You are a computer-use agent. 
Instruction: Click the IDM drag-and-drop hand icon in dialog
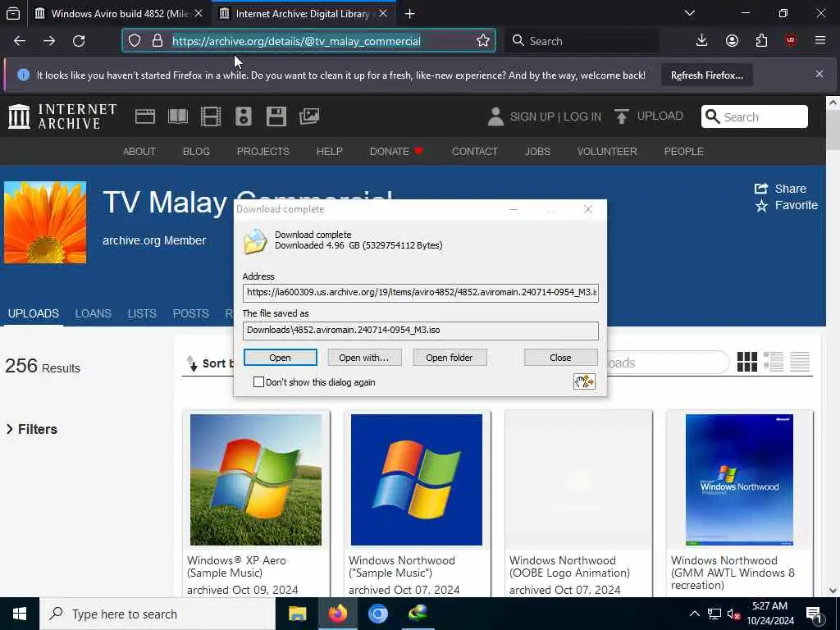(x=584, y=381)
